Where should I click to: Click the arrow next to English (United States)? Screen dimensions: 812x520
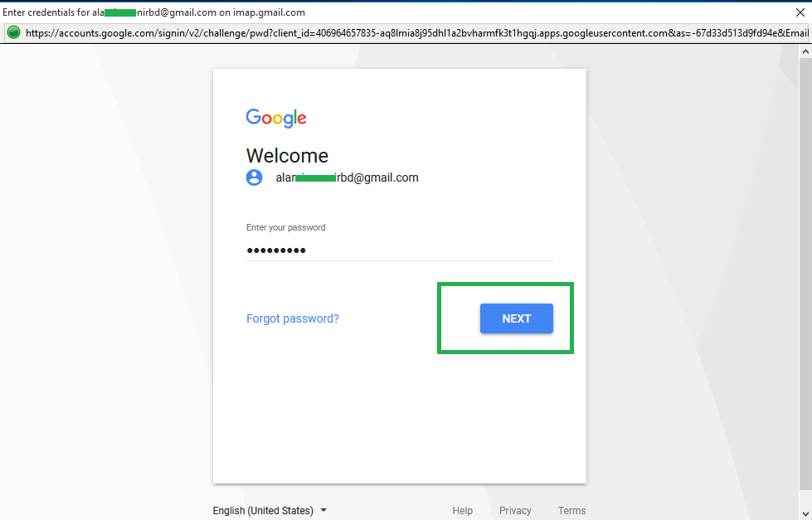coord(323,510)
